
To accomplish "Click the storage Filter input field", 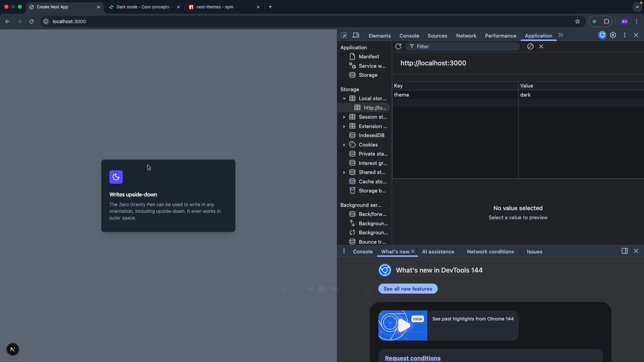I will (x=463, y=47).
